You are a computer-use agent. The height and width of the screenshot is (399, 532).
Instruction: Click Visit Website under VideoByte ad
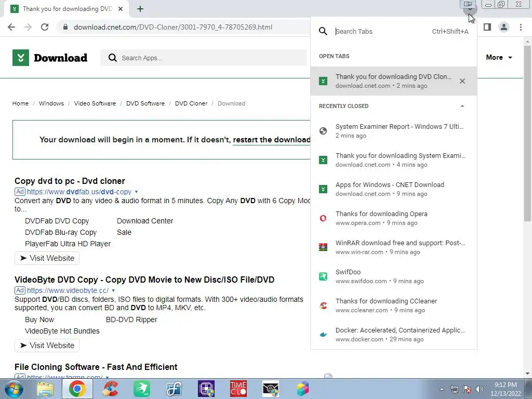coord(47,345)
